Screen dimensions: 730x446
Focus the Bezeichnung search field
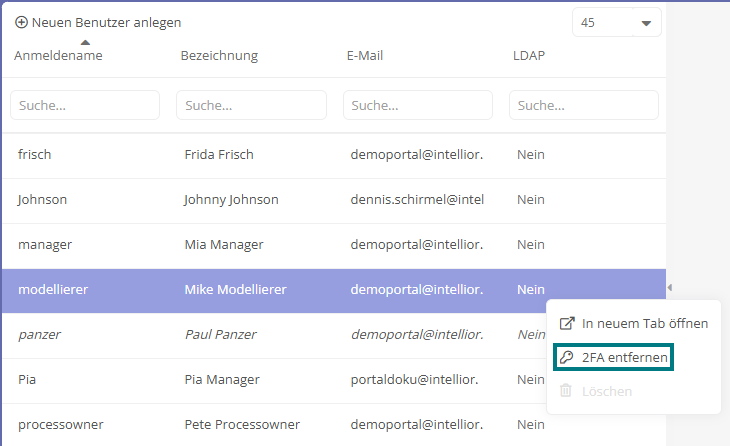pyautogui.click(x=251, y=105)
